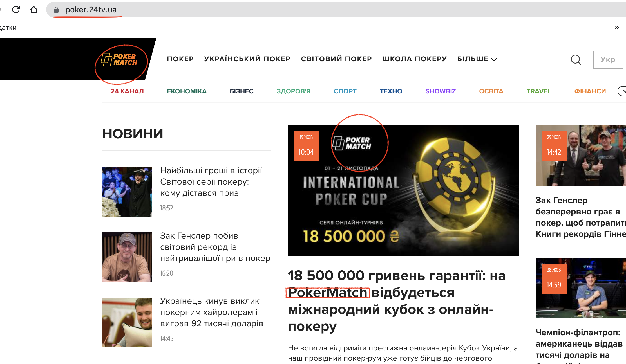Select the СВІТОВИЙ ПОКЕР menu item

[336, 59]
